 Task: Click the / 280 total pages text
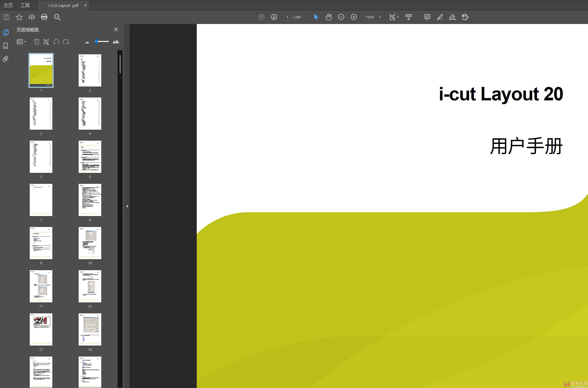point(297,17)
